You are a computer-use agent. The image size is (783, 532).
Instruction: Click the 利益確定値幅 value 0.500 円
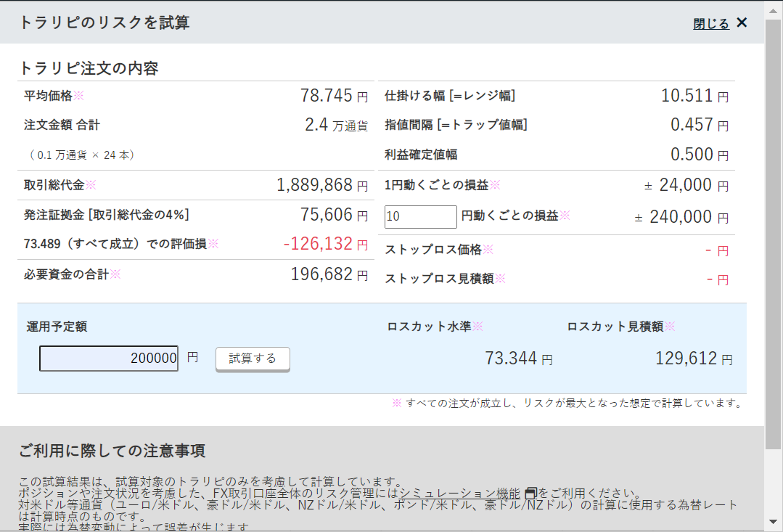point(700,155)
